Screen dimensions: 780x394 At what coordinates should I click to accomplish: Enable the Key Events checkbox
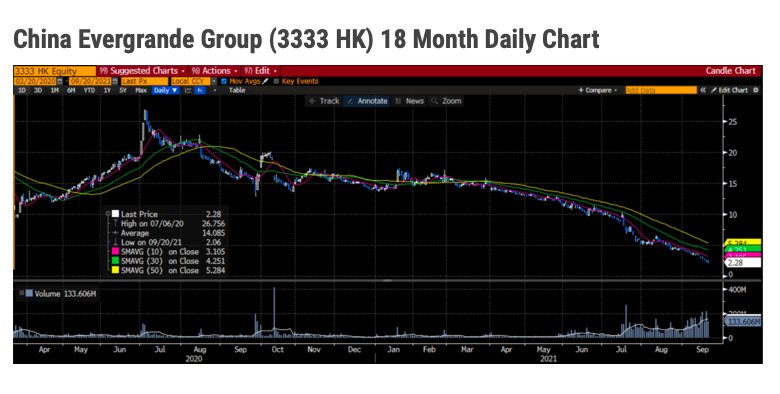pyautogui.click(x=277, y=81)
